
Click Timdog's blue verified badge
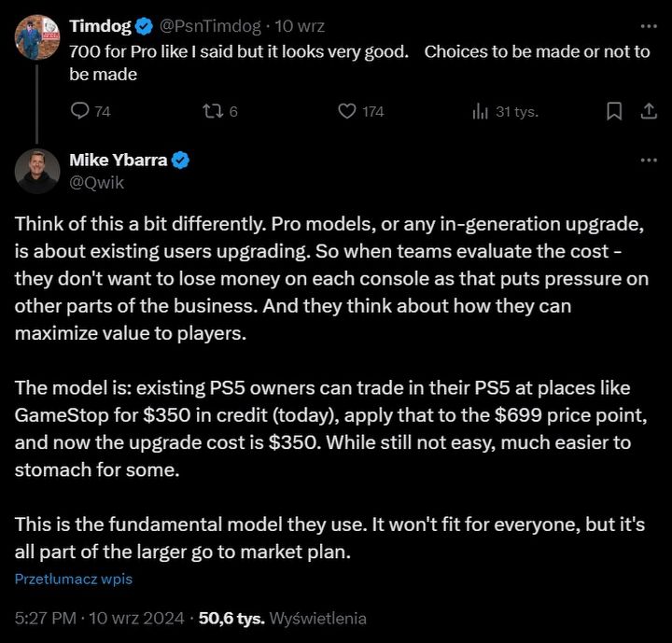[x=145, y=26]
